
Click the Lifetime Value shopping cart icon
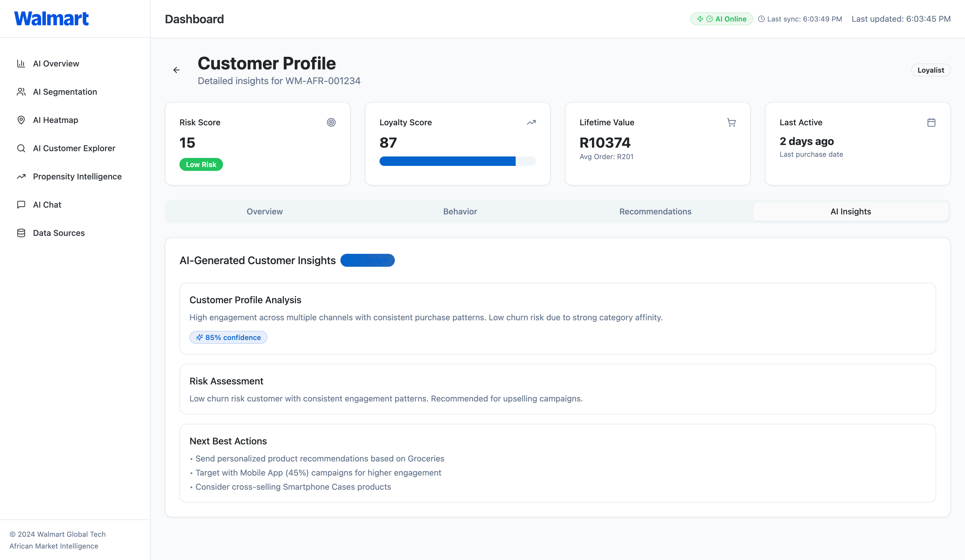coord(731,122)
